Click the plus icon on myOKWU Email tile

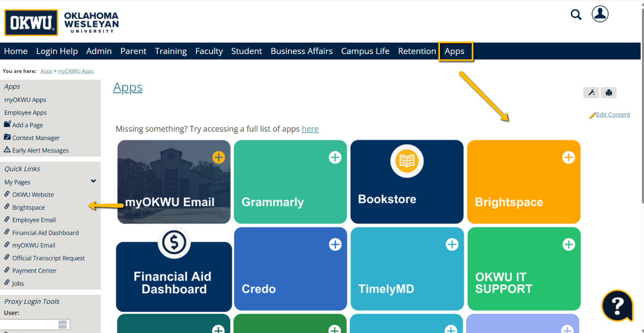[218, 157]
